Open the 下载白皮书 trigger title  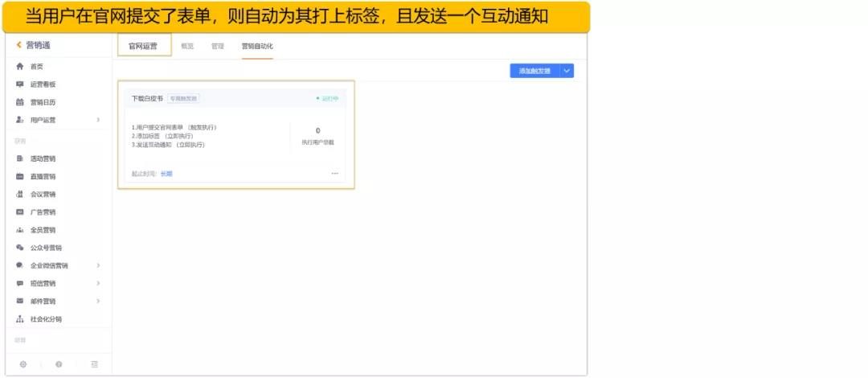tap(147, 98)
